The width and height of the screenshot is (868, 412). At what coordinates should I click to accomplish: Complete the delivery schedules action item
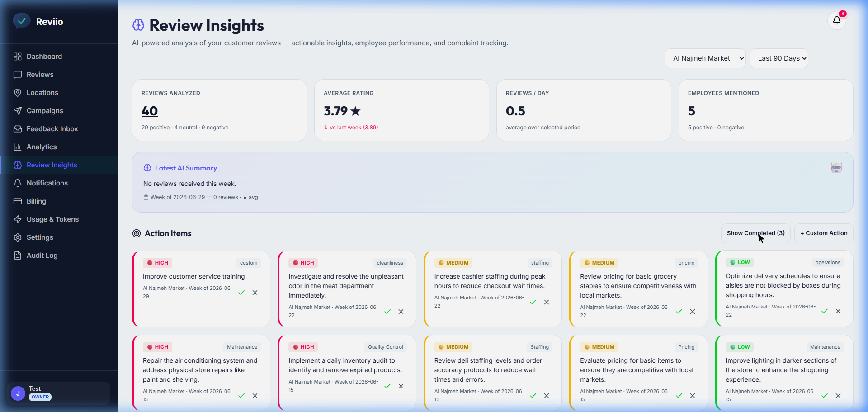click(825, 311)
